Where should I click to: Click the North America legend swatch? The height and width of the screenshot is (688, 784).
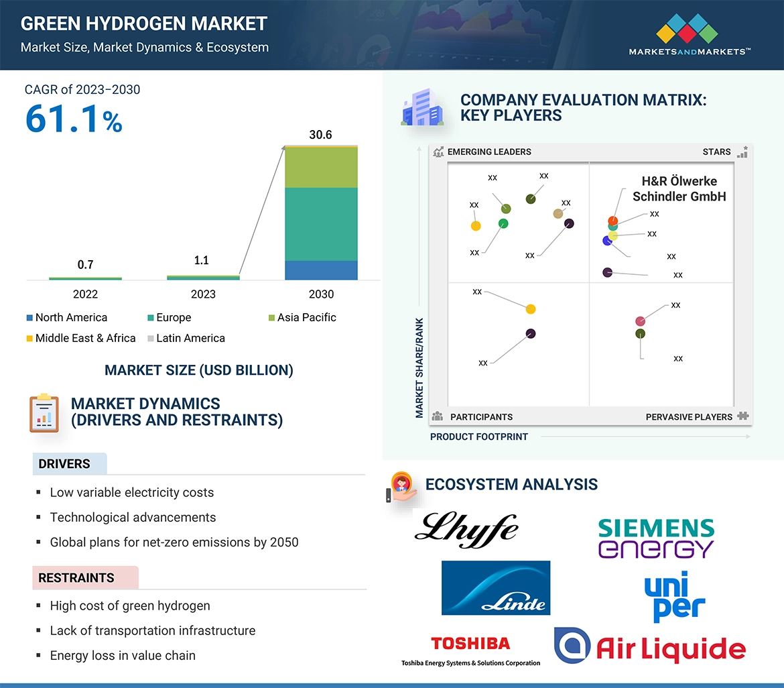[x=29, y=318]
